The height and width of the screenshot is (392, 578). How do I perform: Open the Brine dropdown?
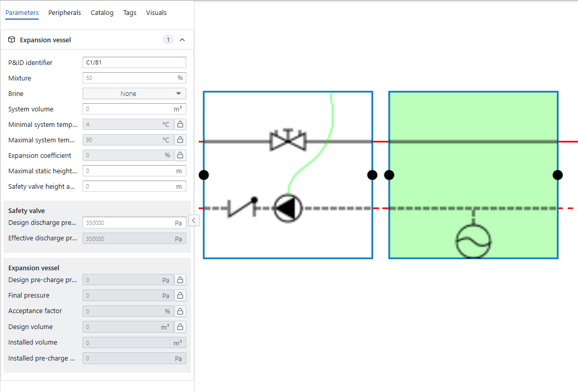[134, 94]
